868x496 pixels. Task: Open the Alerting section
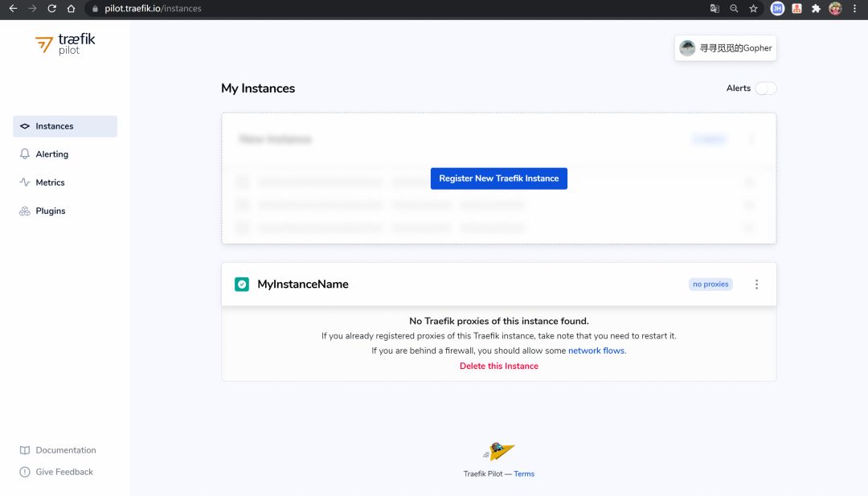pos(52,154)
